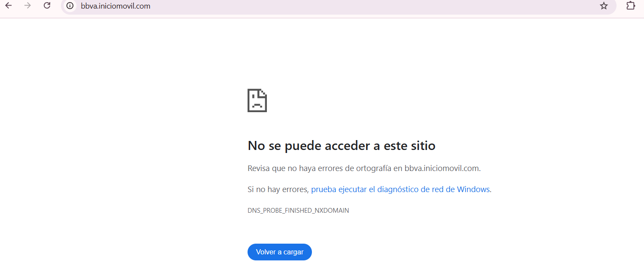The height and width of the screenshot is (269, 644).
Task: Click the 'Si no hay errores,' text
Action: [278, 190]
